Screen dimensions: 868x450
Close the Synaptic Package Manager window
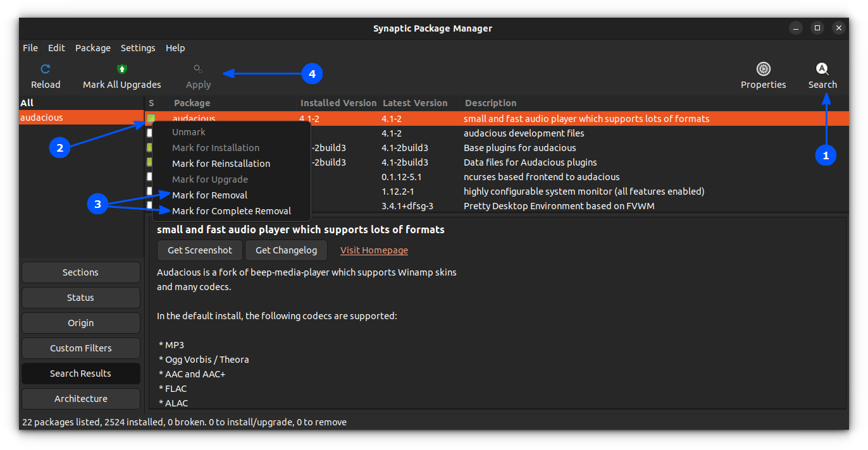(x=838, y=28)
